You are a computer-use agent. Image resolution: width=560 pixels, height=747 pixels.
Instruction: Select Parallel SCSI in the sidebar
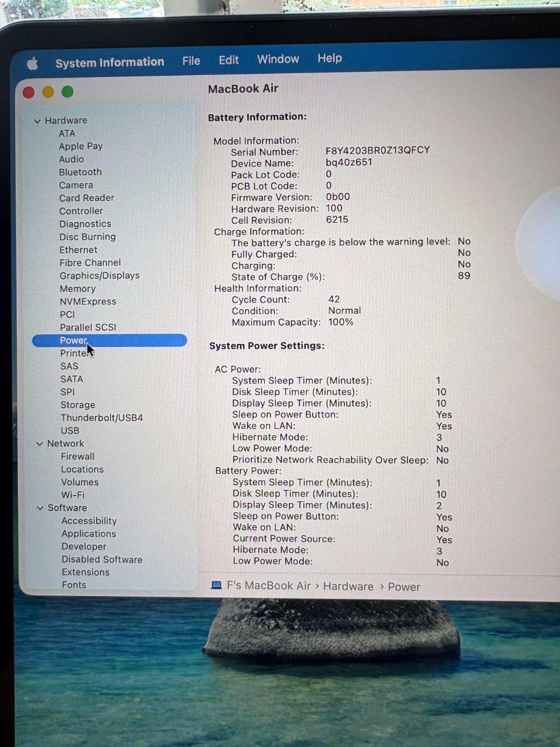[88, 327]
